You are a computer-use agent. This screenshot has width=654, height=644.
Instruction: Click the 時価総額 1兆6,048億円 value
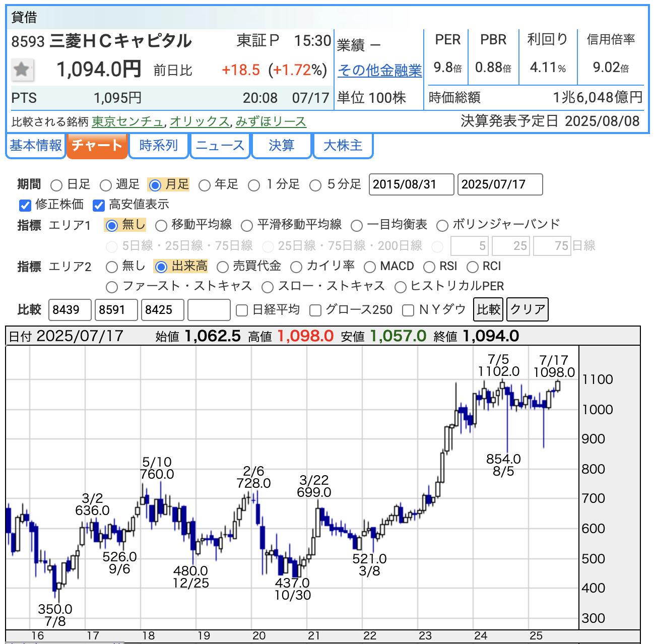[x=598, y=97]
